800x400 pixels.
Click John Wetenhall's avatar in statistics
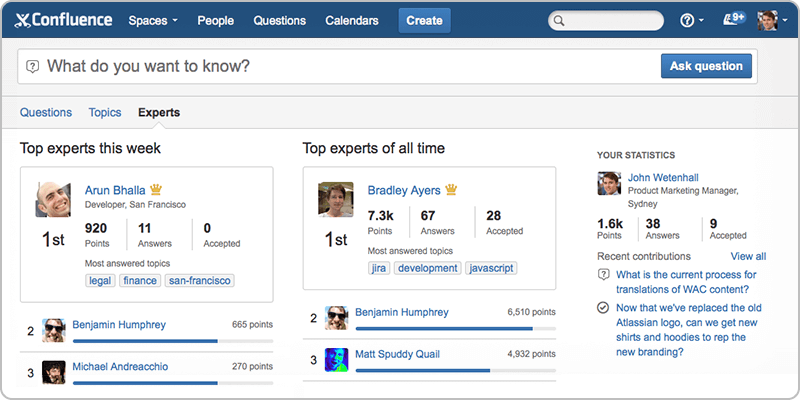click(609, 183)
